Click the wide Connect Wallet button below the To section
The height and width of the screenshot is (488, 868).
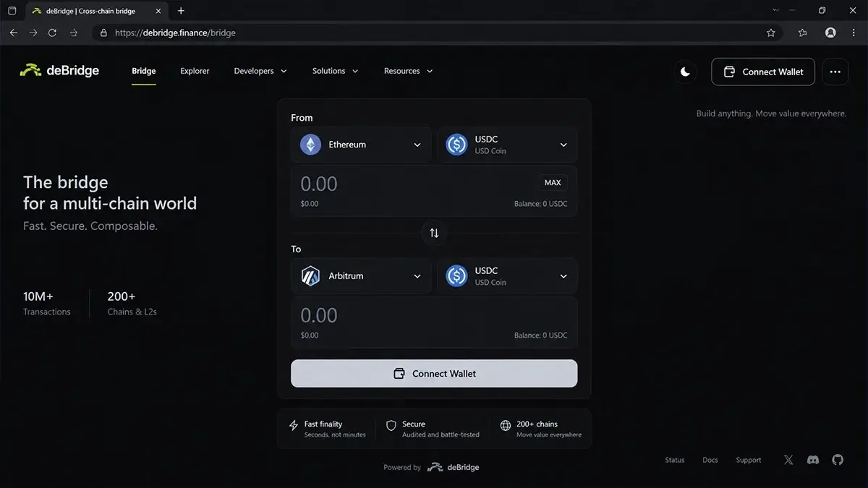coord(434,374)
